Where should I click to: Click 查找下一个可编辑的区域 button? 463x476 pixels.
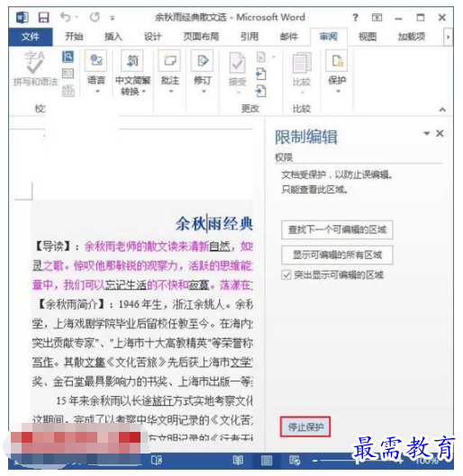337,229
